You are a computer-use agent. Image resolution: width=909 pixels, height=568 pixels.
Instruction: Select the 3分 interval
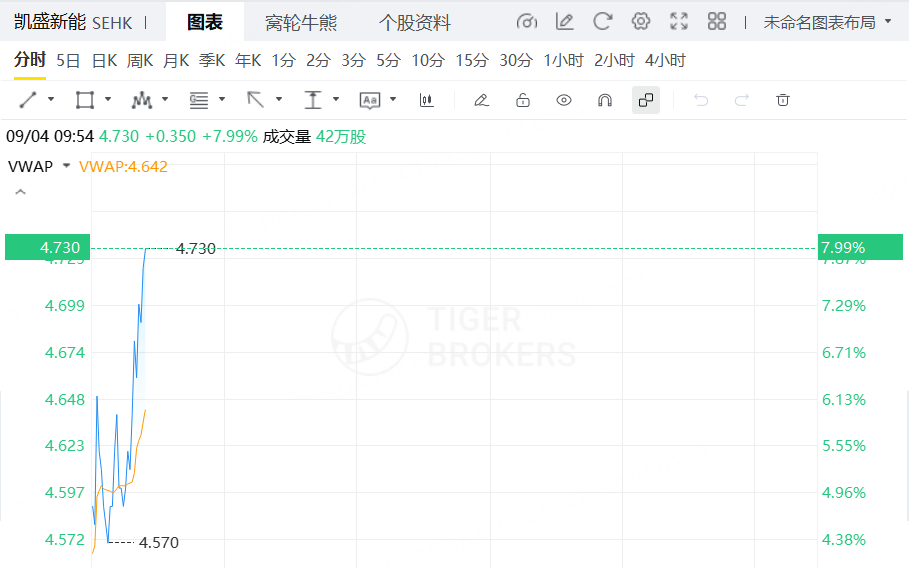pos(353,60)
